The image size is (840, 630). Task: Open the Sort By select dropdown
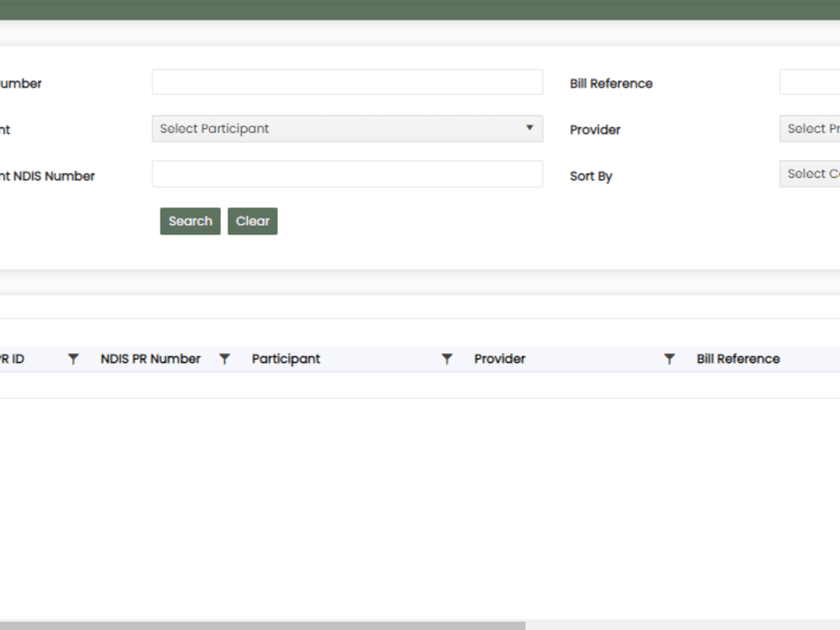[x=810, y=174]
